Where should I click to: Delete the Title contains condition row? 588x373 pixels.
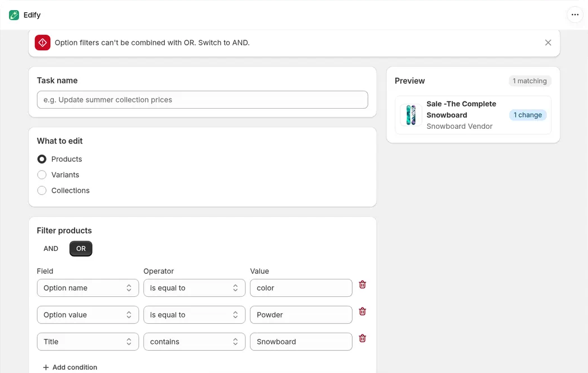(x=362, y=338)
